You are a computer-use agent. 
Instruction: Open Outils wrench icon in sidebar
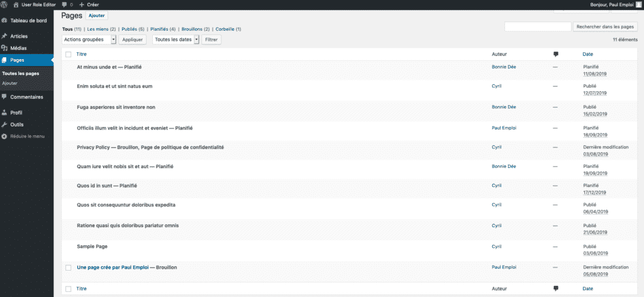(x=5, y=125)
